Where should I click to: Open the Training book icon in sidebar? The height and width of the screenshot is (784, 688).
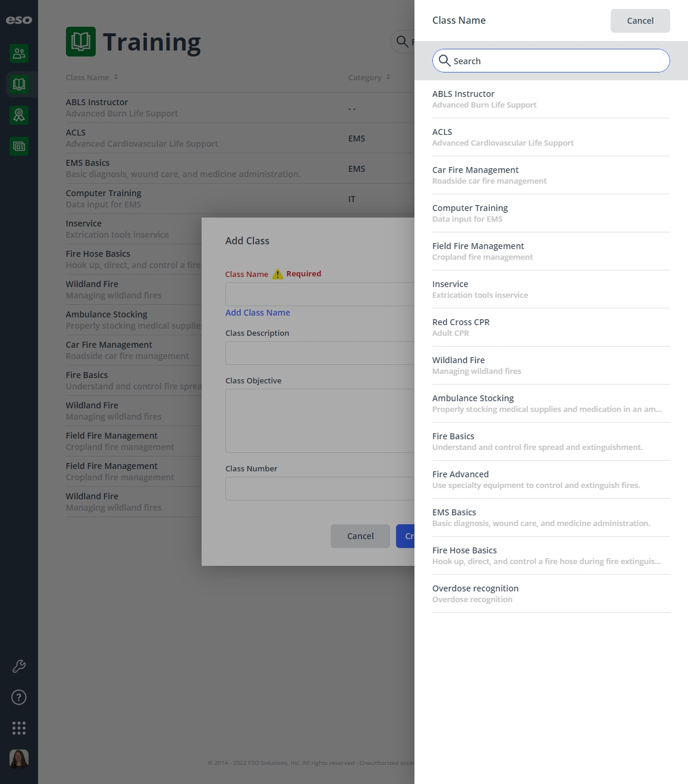pos(19,84)
